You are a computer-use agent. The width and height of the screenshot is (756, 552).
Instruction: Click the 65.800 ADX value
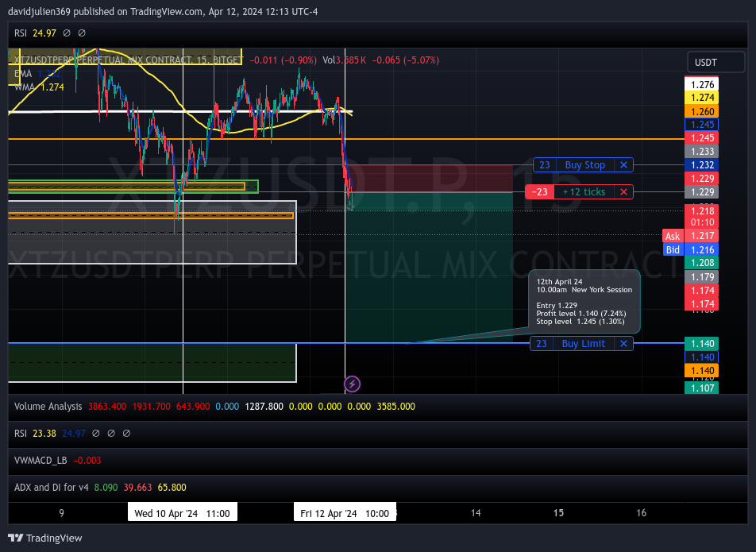(172, 488)
